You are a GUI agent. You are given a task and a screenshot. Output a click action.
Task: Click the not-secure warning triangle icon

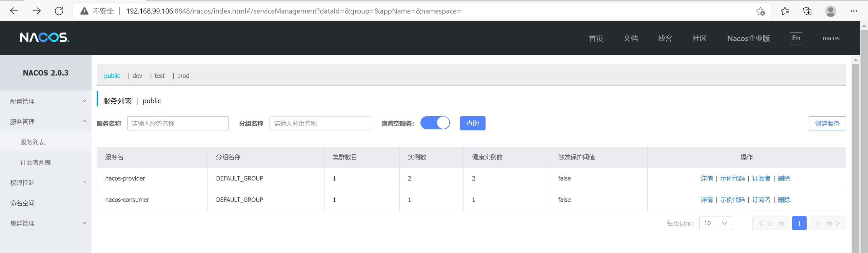(x=84, y=11)
